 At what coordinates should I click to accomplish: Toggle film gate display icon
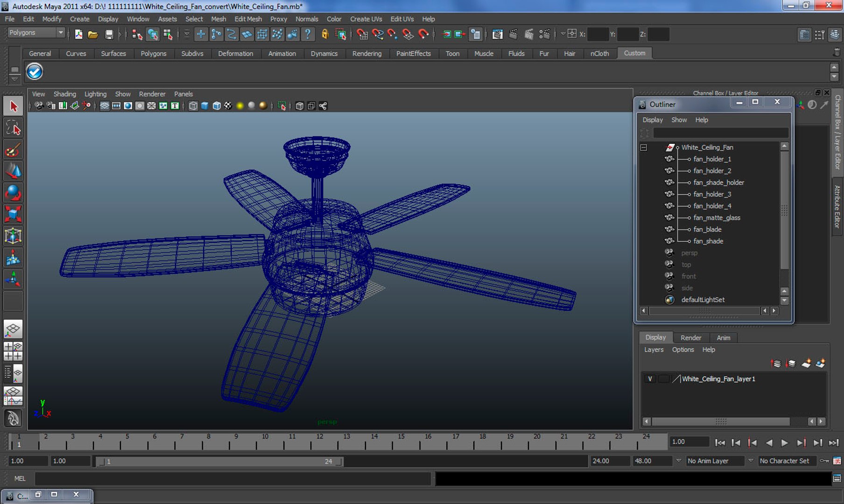click(116, 106)
